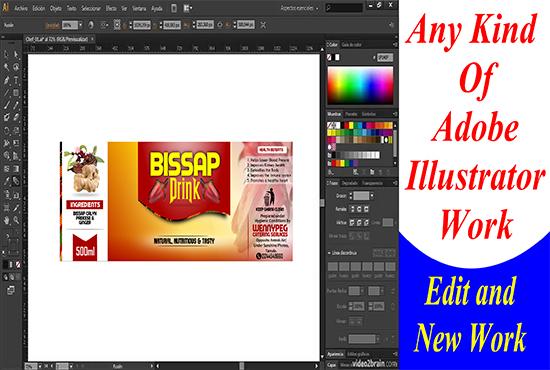
Task: Select the Shape Builder tool
Action: click(x=6, y=156)
